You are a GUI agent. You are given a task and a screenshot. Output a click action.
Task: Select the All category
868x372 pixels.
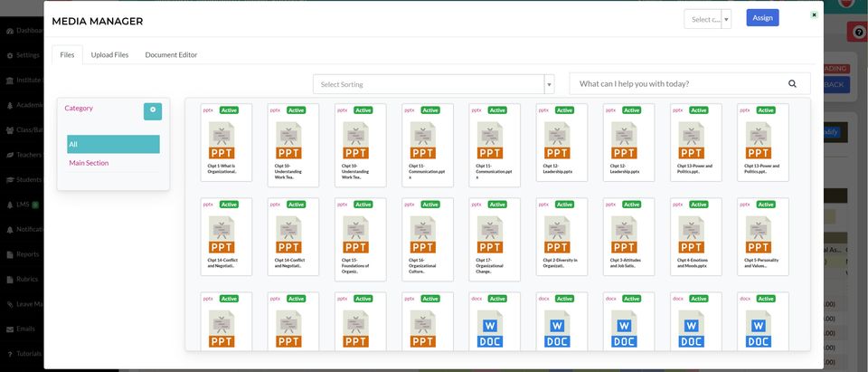pos(114,144)
